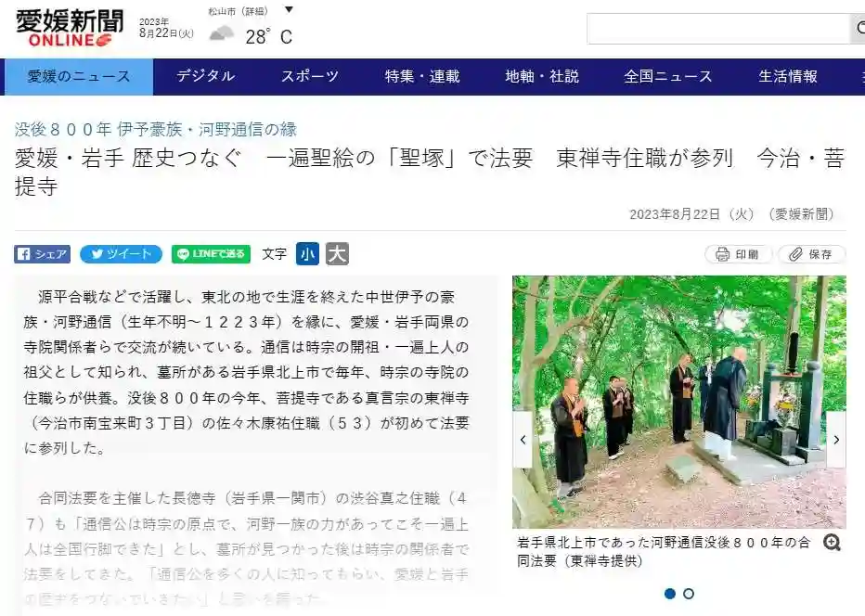The image size is (865, 616).
Task: Select the second slideshow dot
Action: tap(689, 594)
